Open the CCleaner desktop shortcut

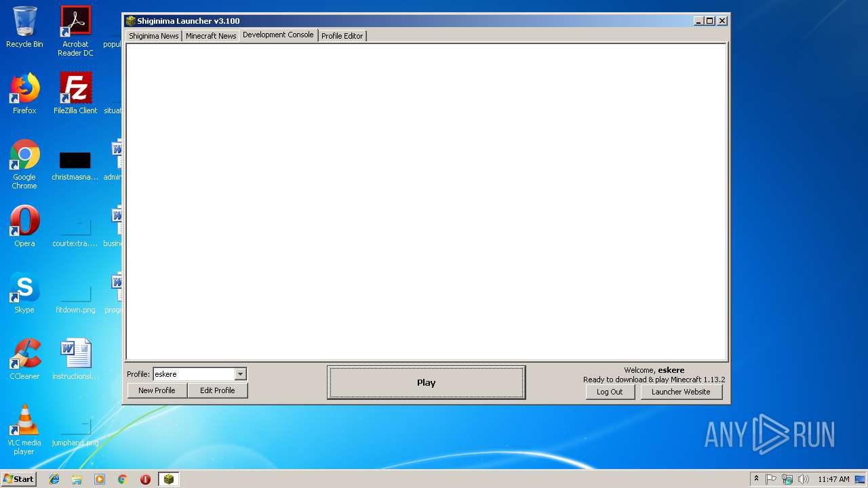[24, 359]
